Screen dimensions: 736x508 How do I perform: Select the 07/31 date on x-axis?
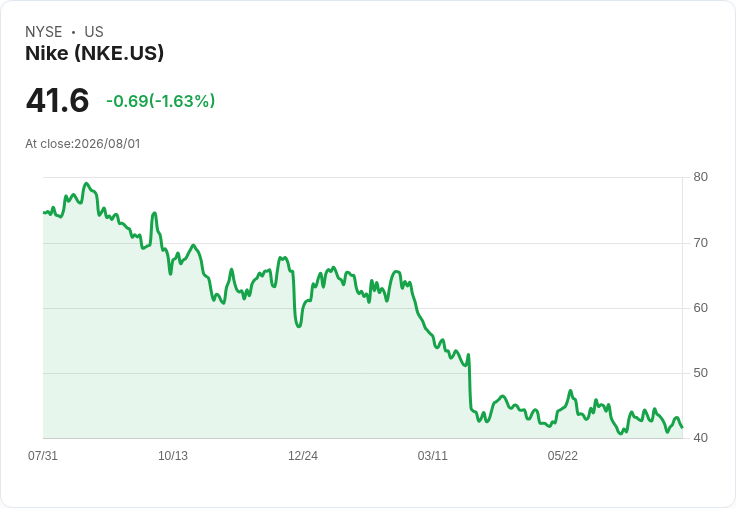[x=43, y=455]
